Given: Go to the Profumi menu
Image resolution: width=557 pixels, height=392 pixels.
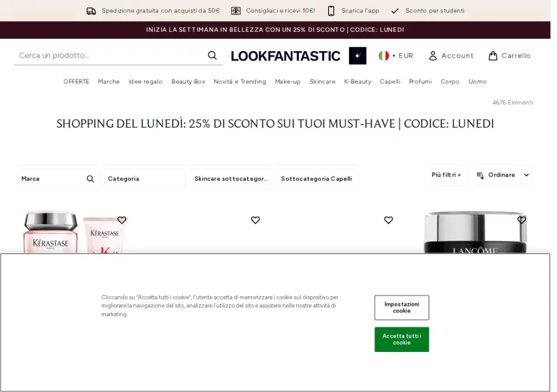Looking at the screenshot, I should click(x=420, y=82).
